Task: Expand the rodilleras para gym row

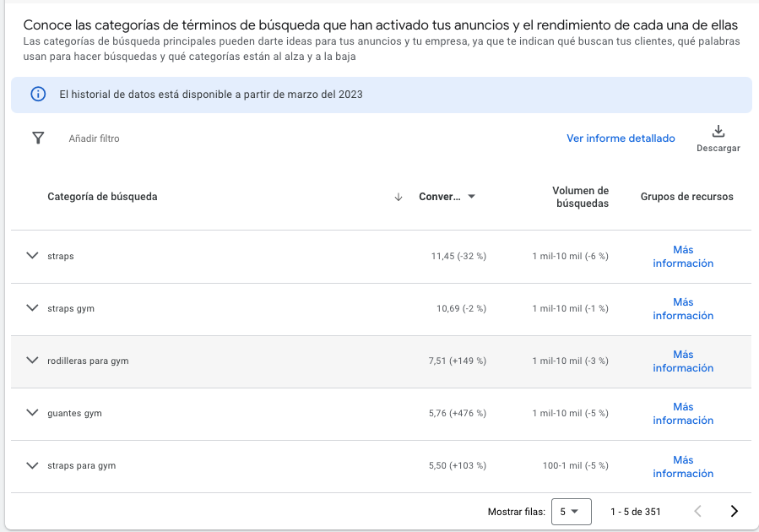Action: [x=32, y=361]
